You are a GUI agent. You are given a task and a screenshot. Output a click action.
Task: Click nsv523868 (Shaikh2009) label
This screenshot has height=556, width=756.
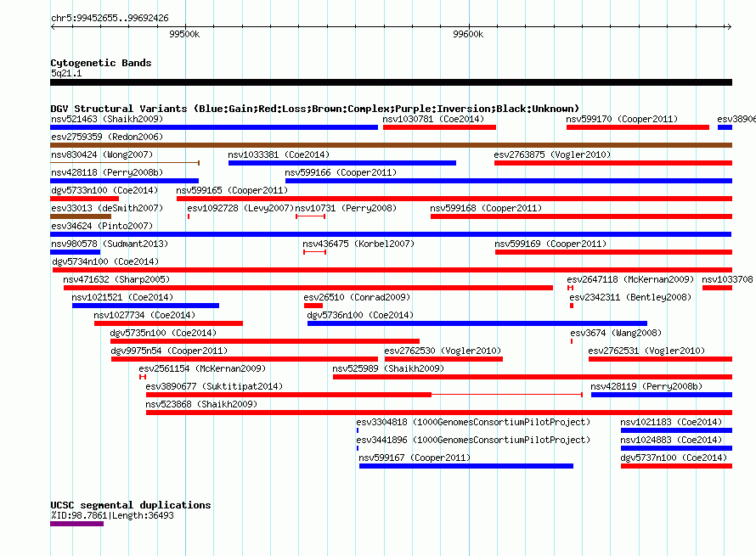201,404
